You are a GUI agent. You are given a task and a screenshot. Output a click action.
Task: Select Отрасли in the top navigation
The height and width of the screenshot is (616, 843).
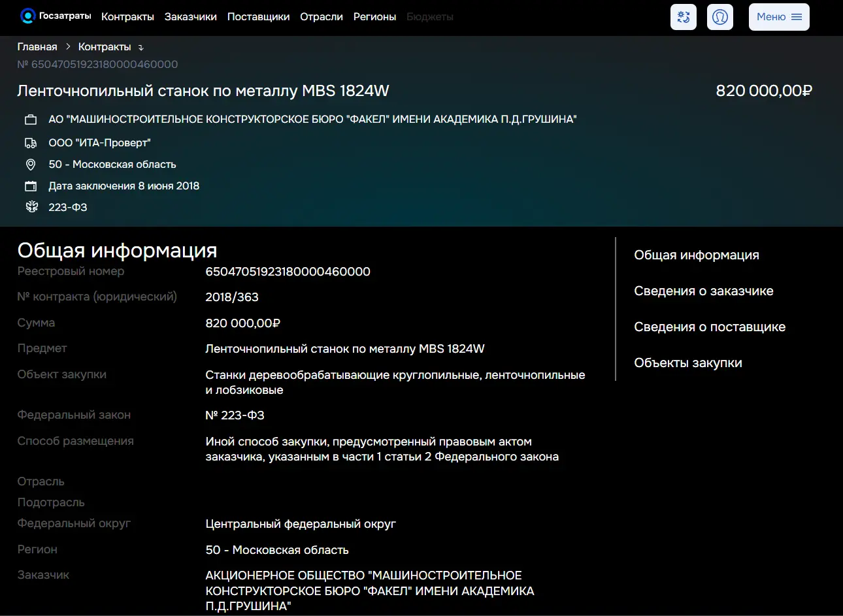coord(322,17)
